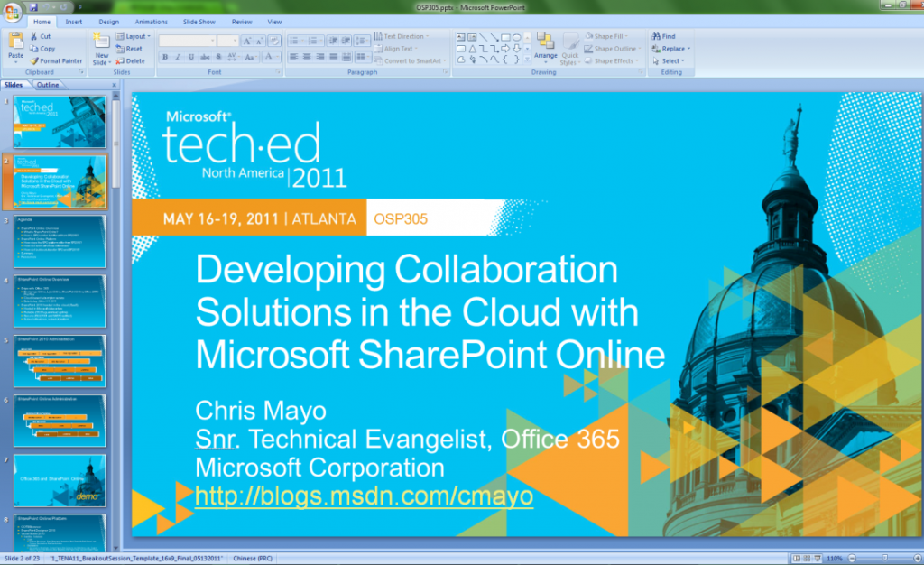This screenshot has height=565, width=924.
Task: Toggle underline formatting
Action: tap(191, 57)
